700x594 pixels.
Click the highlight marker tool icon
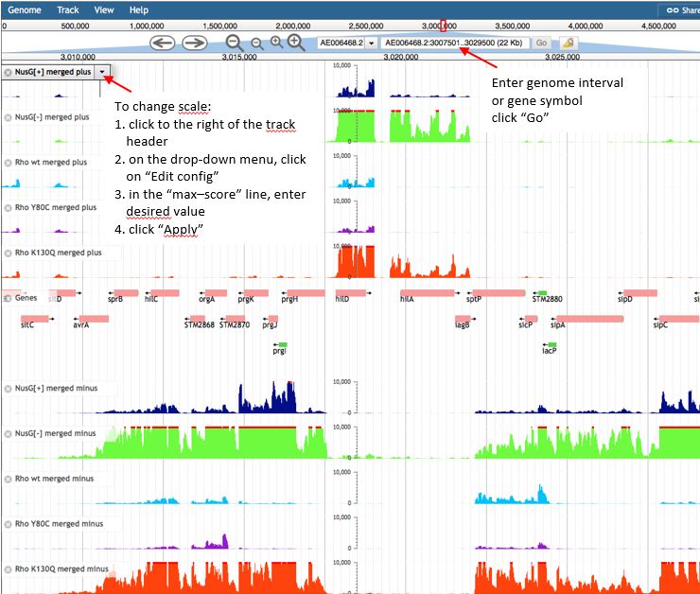[x=568, y=43]
